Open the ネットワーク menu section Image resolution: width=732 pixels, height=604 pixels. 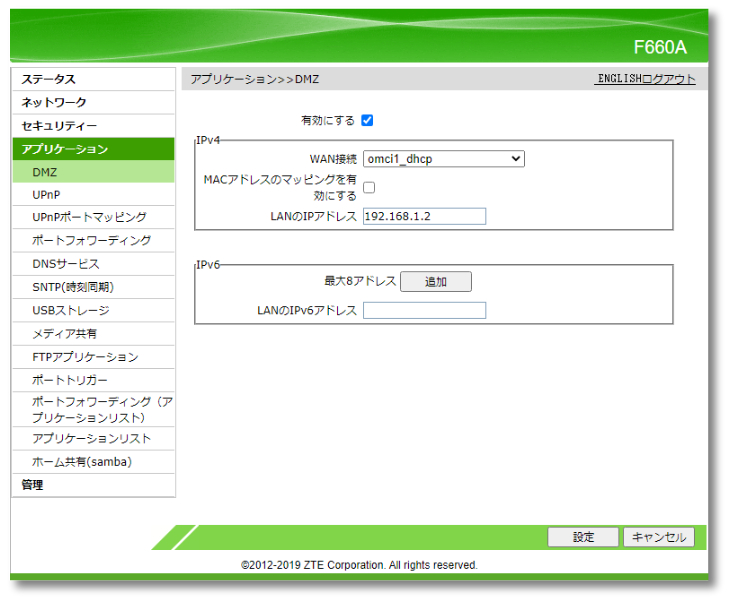(x=93, y=103)
